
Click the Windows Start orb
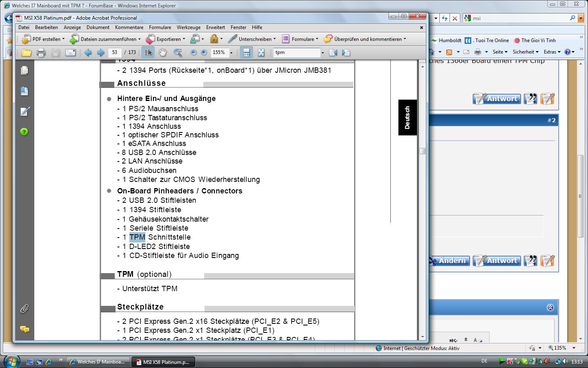tap(11, 361)
